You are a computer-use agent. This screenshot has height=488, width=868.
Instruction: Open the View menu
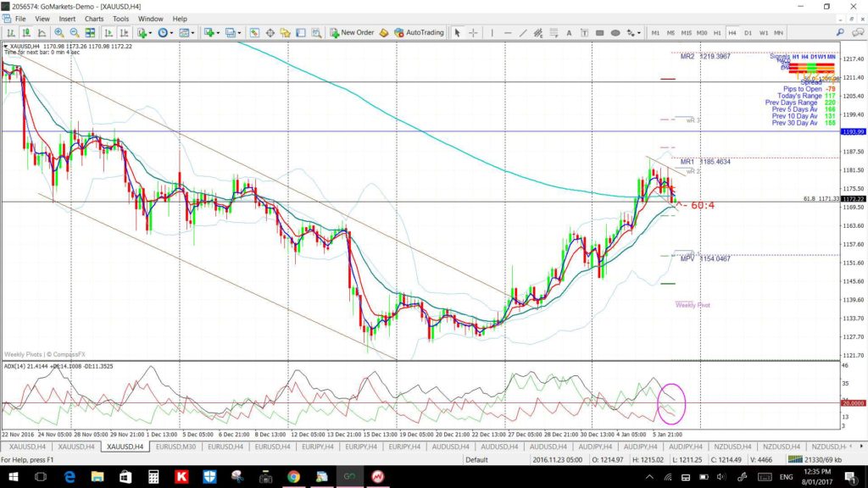42,19
